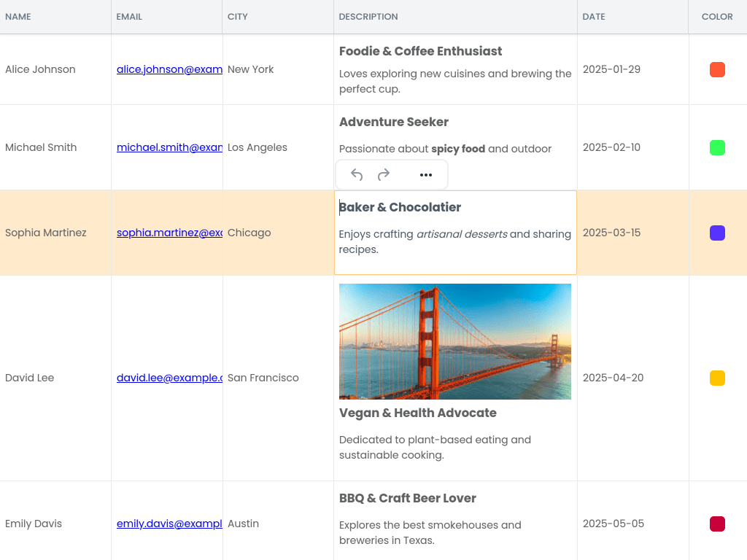Image resolution: width=747 pixels, height=560 pixels.
Task: Open Emily Davis's email link
Action: (169, 524)
